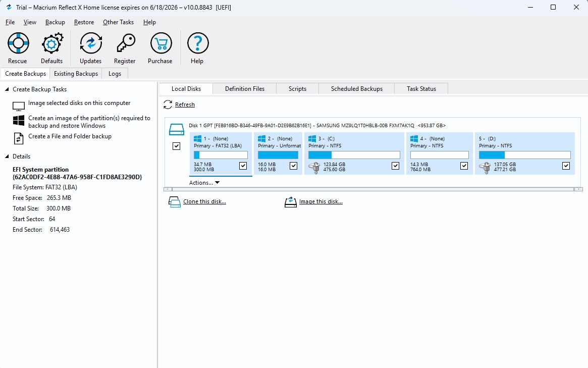Open the Scheduled Backups tab
This screenshot has height=368, width=588.
(357, 89)
